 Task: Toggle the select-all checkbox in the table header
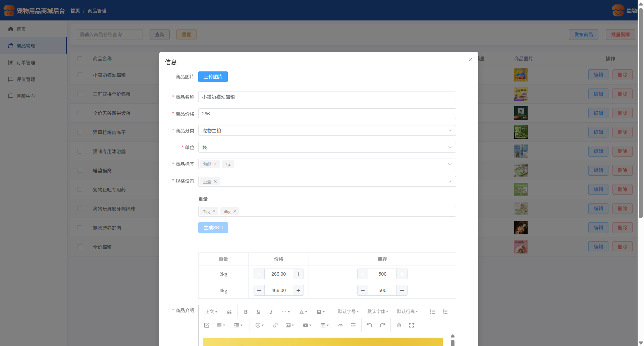point(80,59)
